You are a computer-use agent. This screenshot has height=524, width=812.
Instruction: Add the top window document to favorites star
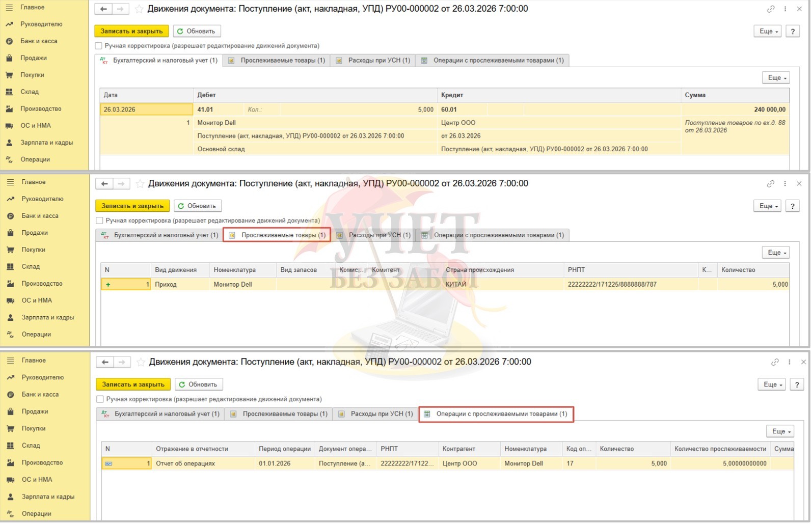point(139,9)
